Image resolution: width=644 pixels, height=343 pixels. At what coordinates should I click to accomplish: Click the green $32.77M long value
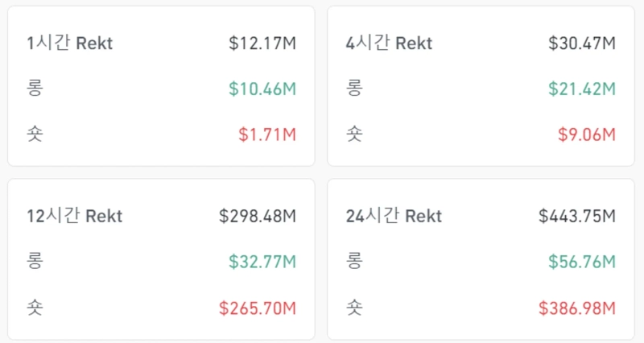pos(262,261)
